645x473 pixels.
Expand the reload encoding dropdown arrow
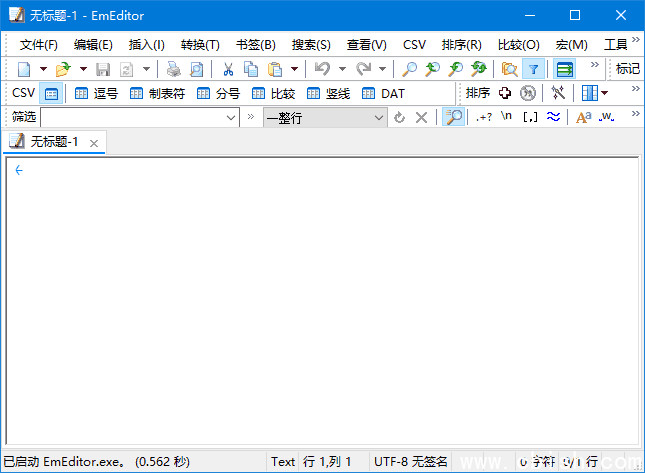146,69
